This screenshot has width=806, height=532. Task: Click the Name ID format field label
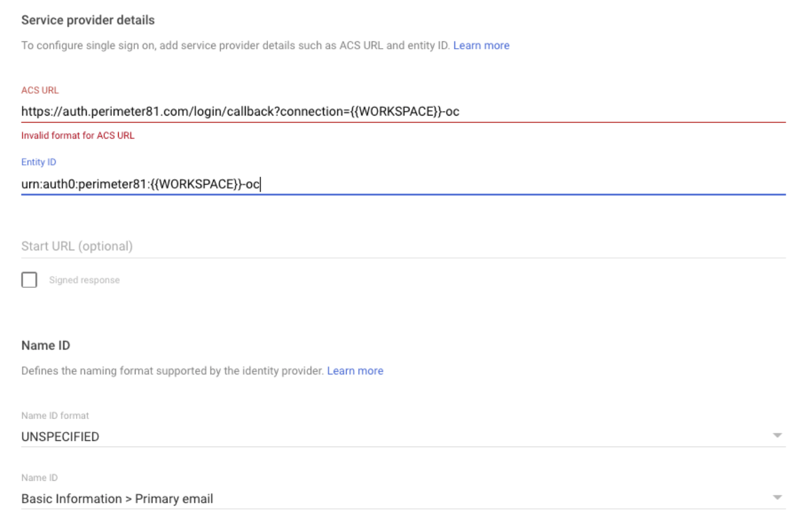[x=55, y=416]
